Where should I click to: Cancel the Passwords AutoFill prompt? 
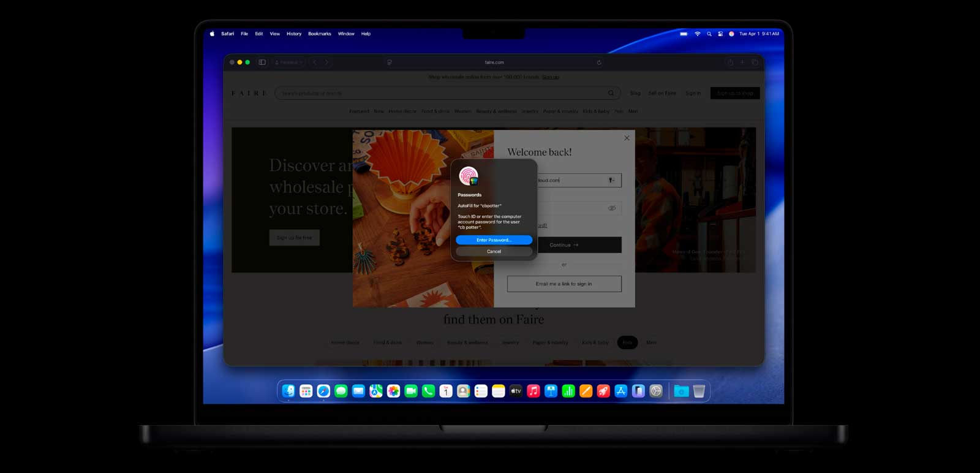[x=494, y=251]
